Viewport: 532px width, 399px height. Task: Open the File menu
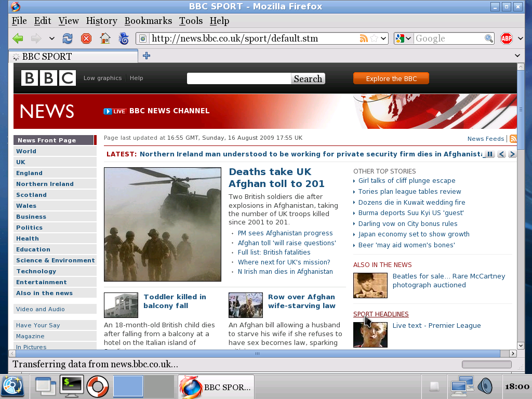point(19,21)
